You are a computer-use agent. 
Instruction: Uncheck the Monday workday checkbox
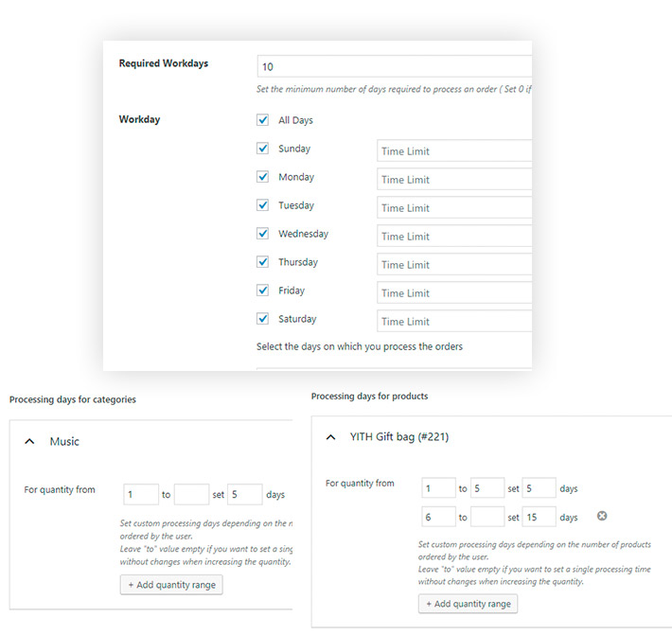[x=263, y=177]
